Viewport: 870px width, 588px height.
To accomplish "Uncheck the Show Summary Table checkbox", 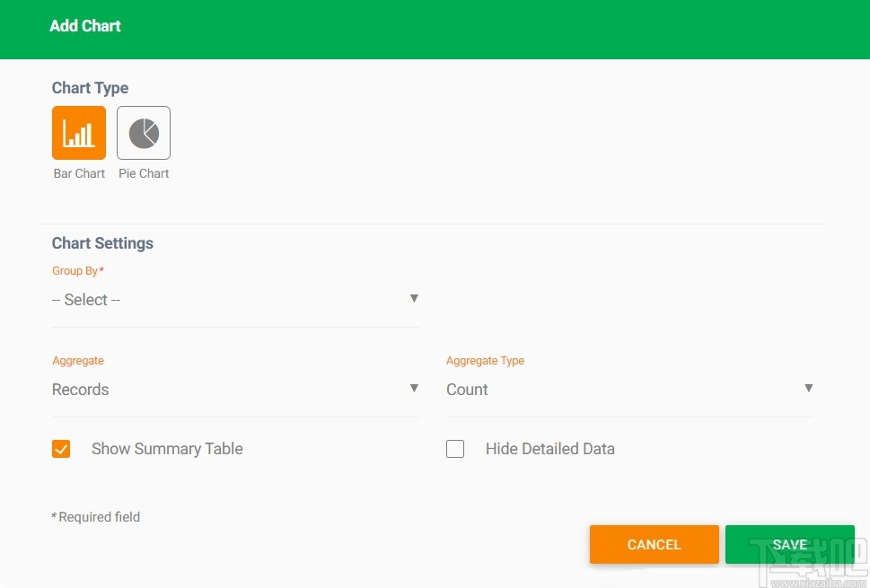I will coord(61,449).
